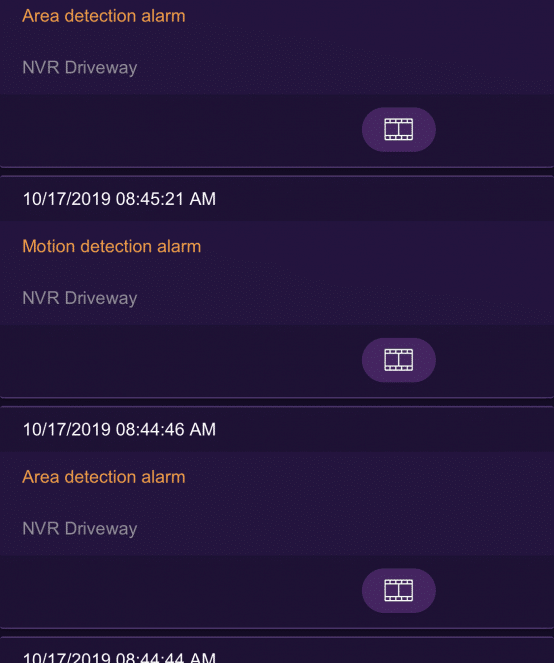Image resolution: width=554 pixels, height=663 pixels.
Task: Tap header bar of the 08:45:21 alarm entry
Action: 277,199
